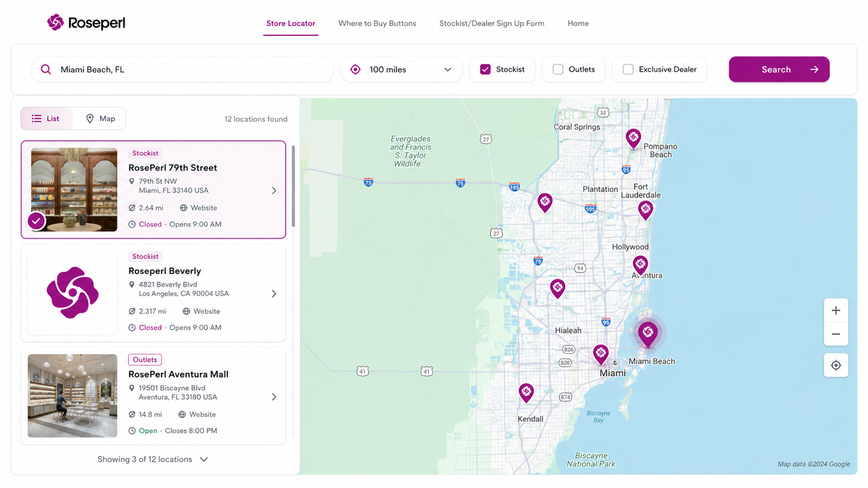Expand Roseperl Beverly details arrow
This screenshot has width=868, height=488.
click(274, 294)
